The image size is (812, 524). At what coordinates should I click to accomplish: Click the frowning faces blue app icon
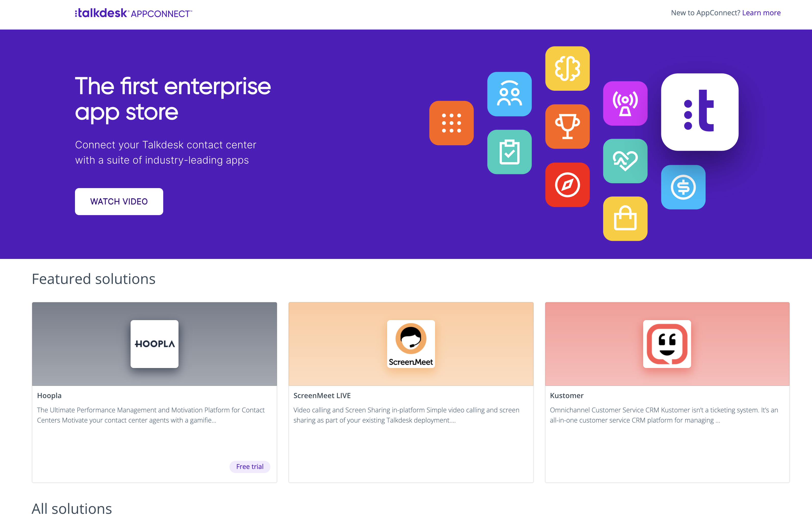[509, 94]
